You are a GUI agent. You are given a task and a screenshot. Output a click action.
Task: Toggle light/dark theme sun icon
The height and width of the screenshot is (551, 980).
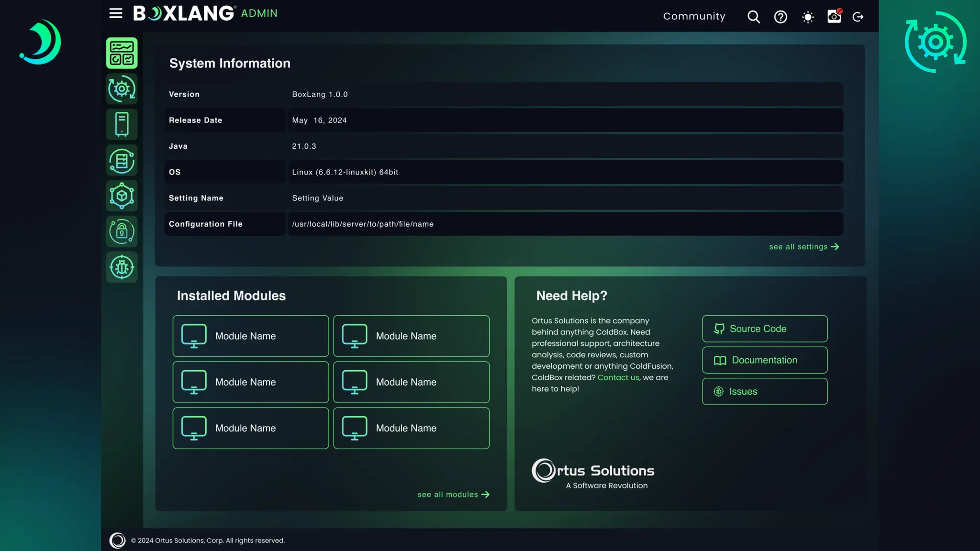point(808,17)
